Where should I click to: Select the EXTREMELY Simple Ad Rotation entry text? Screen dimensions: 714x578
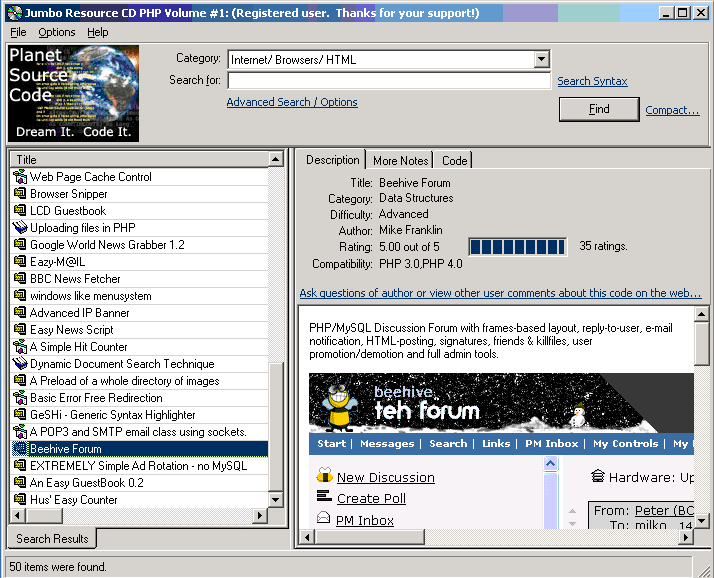[x=138, y=465]
